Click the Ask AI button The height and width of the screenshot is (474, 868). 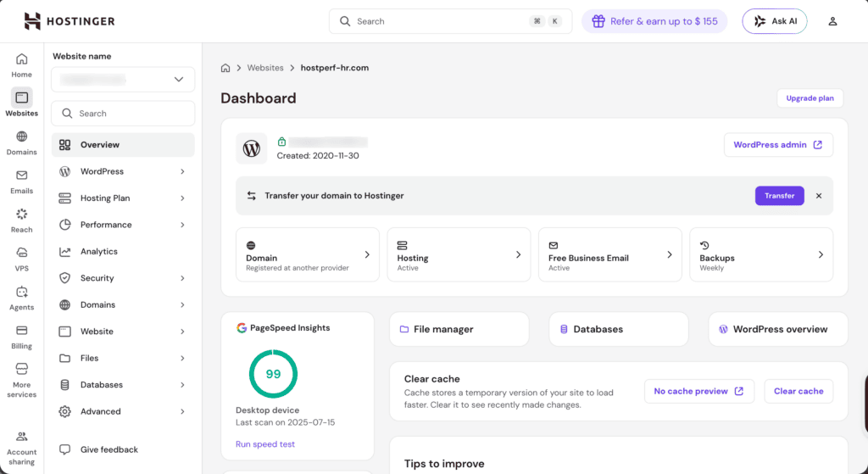[775, 21]
